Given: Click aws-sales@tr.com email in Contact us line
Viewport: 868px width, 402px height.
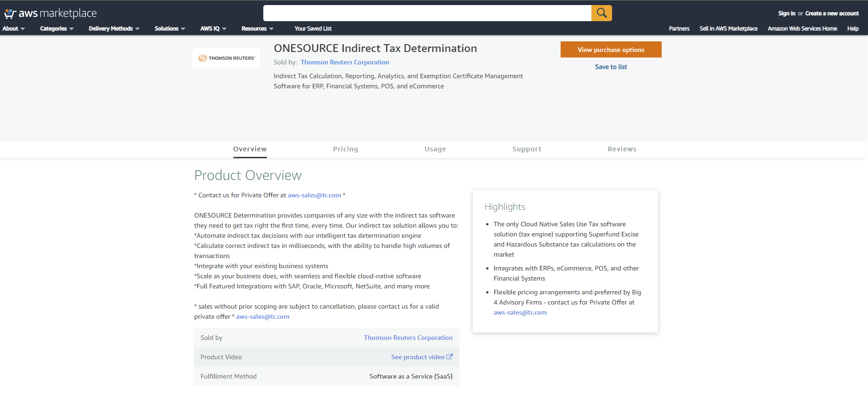Looking at the screenshot, I should [314, 195].
